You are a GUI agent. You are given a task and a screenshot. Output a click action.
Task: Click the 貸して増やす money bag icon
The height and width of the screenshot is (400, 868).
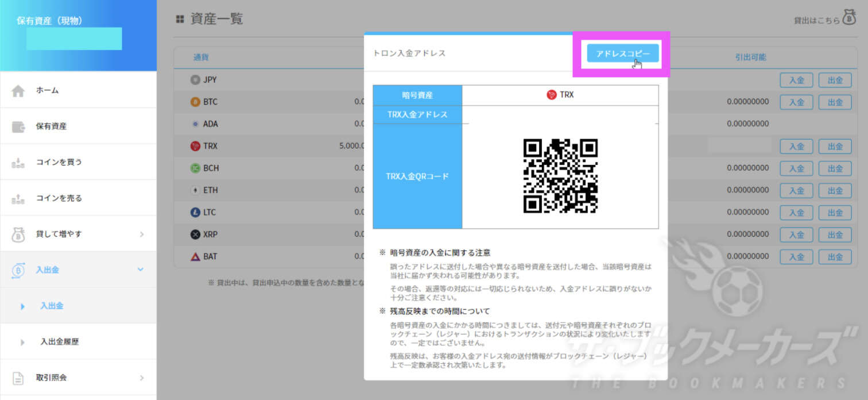coord(18,234)
